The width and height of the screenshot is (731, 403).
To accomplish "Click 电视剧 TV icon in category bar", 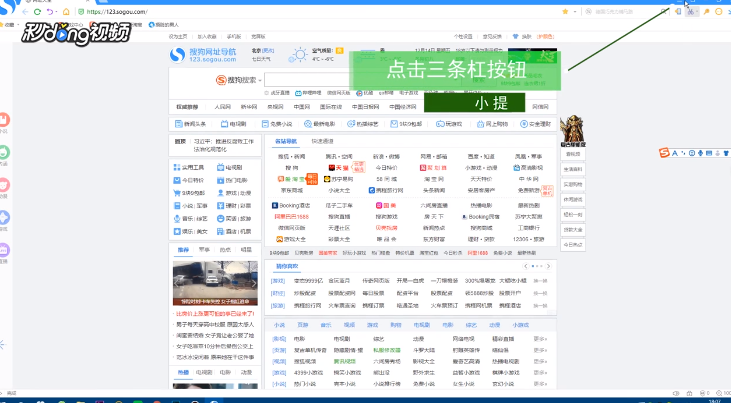I will [x=224, y=124].
